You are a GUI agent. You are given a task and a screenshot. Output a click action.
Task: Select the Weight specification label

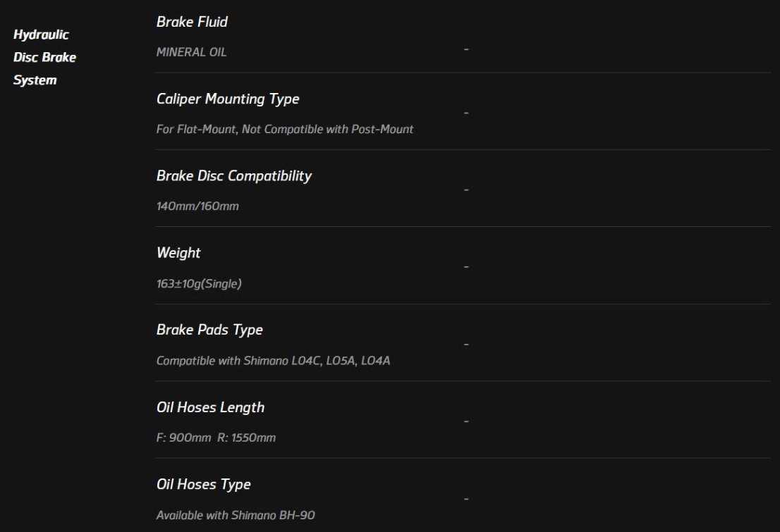point(178,253)
